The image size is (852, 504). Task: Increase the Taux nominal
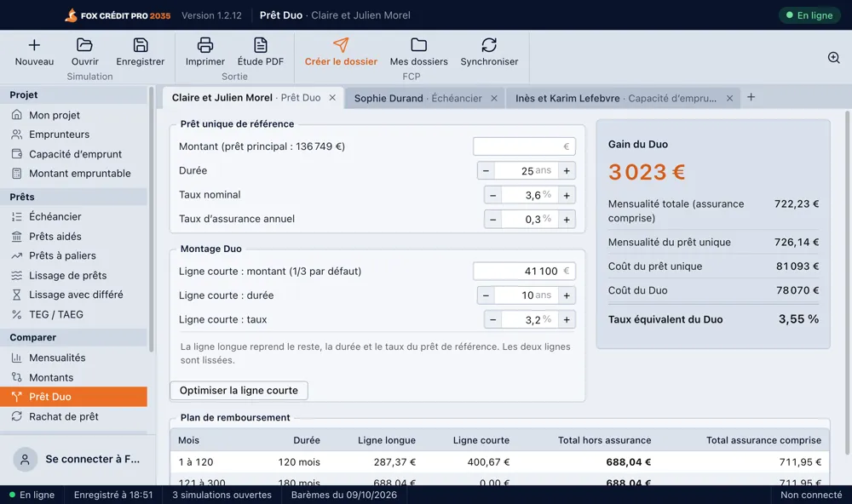click(567, 195)
